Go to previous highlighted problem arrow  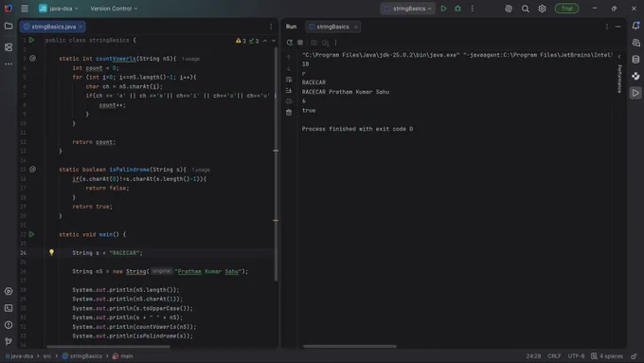tap(265, 41)
